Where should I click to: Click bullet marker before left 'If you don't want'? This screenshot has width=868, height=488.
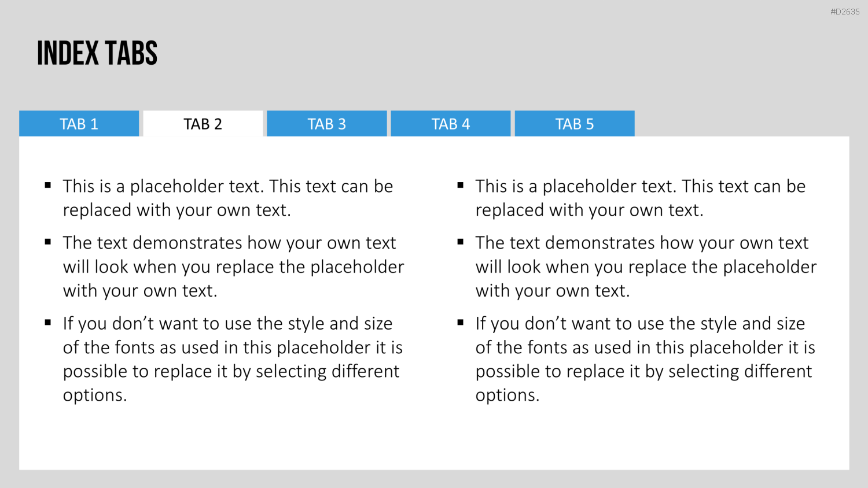48,323
